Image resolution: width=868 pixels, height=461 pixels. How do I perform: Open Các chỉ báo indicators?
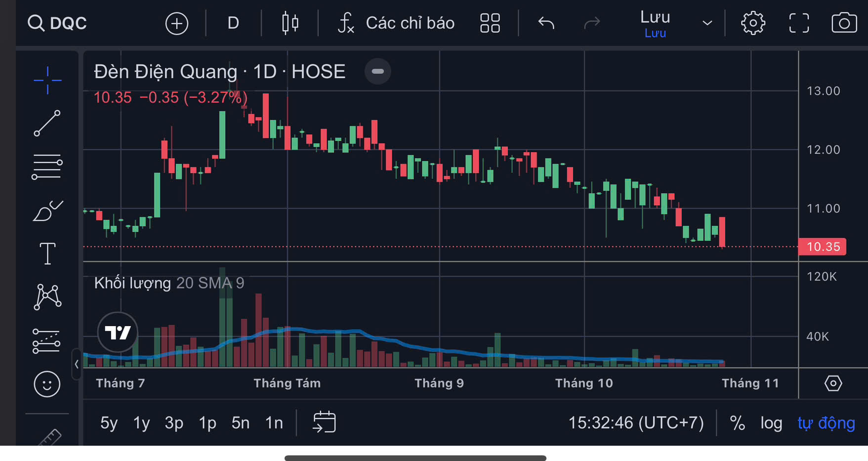coord(396,23)
